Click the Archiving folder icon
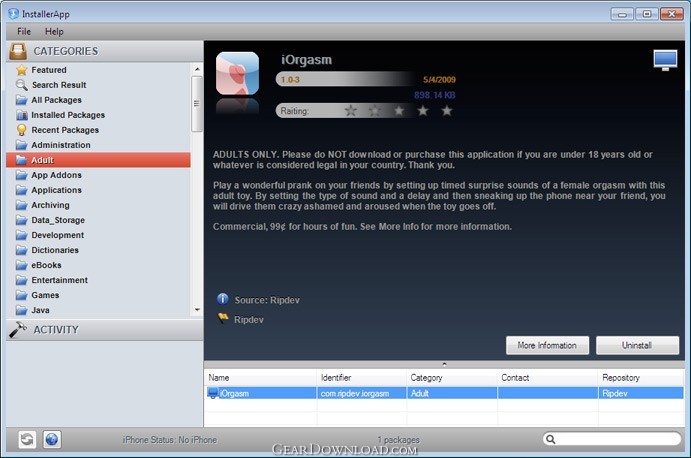This screenshot has width=691, height=458. 21,205
